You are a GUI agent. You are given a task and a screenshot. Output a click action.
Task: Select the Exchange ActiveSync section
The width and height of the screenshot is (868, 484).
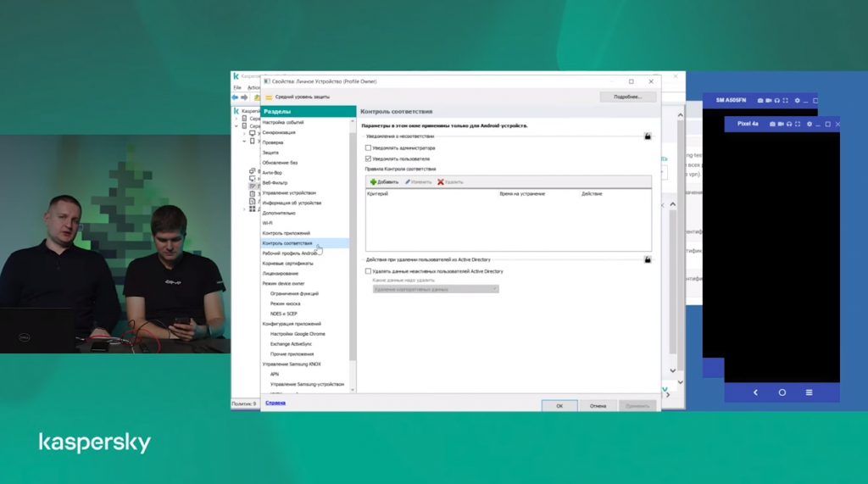[x=291, y=344]
